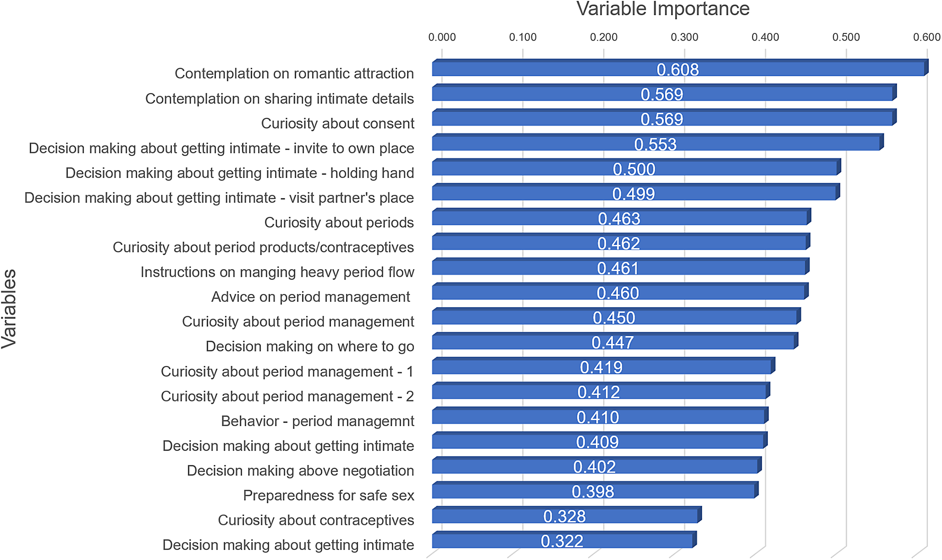Click the Behavior - period managemnt label
942x560 pixels.
point(317,421)
